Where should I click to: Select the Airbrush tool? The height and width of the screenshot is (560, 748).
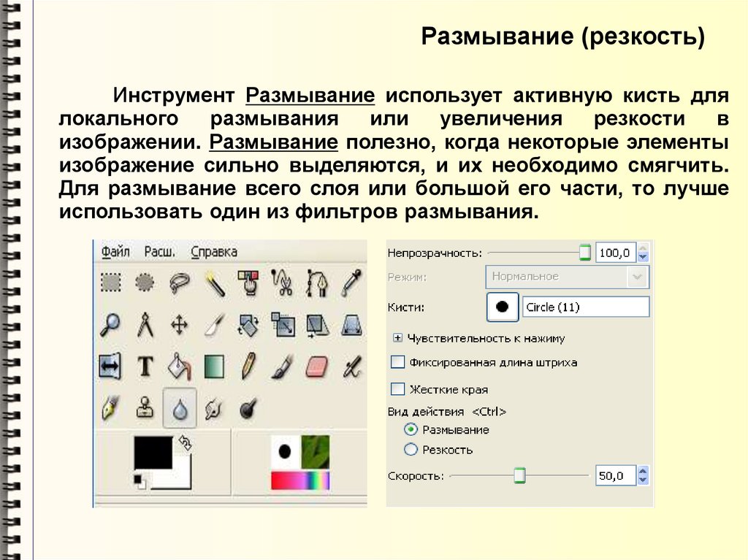click(352, 367)
